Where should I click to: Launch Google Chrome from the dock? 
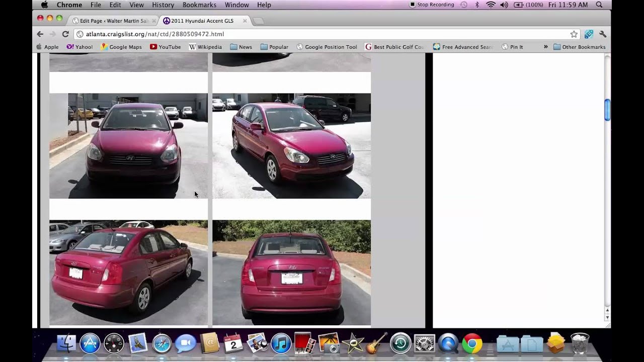coord(472,344)
